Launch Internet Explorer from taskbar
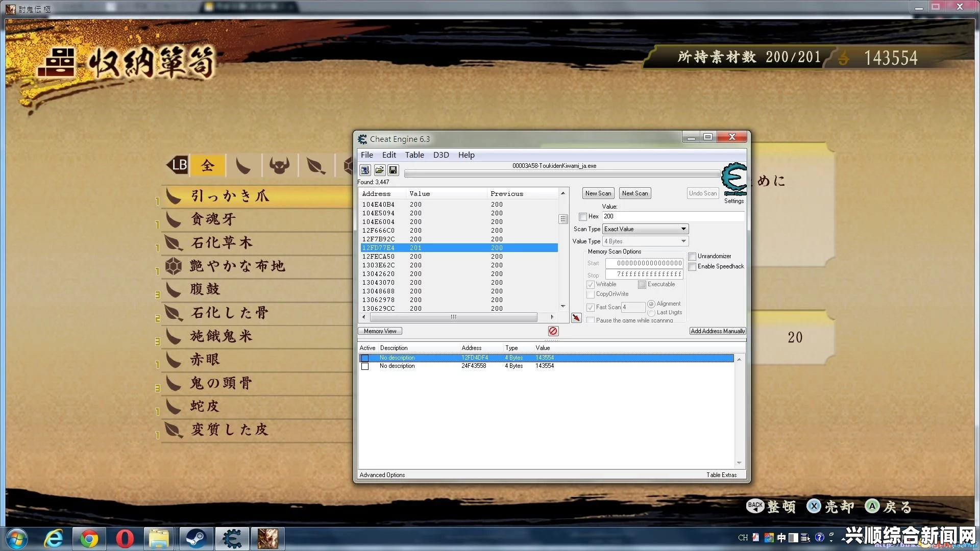Screen dimensions: 980x551 pyautogui.click(x=54, y=539)
